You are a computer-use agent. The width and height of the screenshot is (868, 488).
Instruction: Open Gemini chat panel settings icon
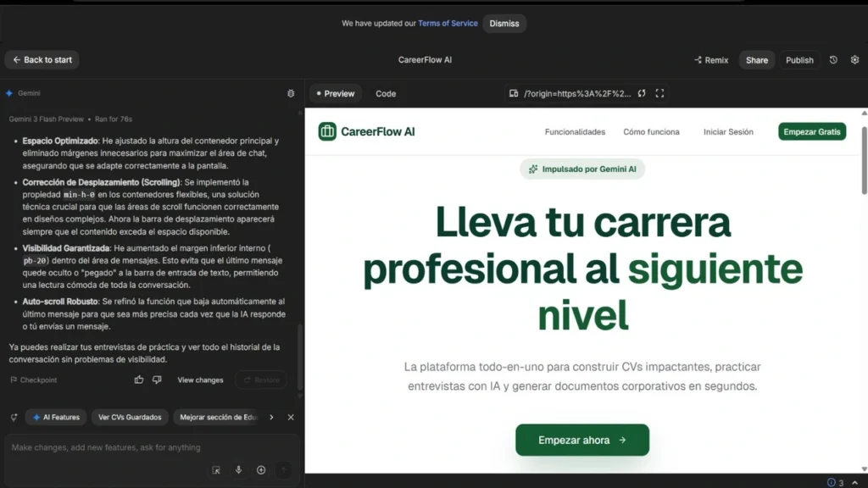(291, 93)
